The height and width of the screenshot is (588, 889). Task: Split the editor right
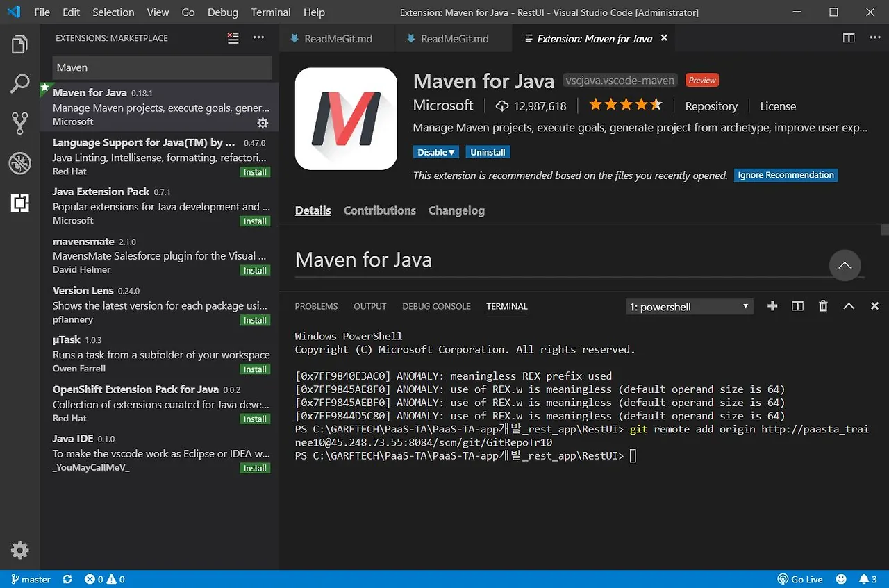click(x=849, y=38)
